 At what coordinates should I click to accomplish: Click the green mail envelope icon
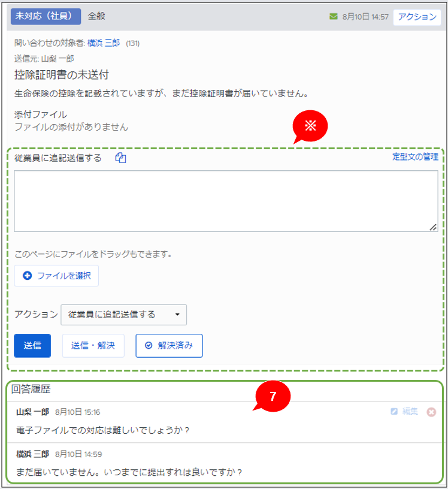coord(333,16)
